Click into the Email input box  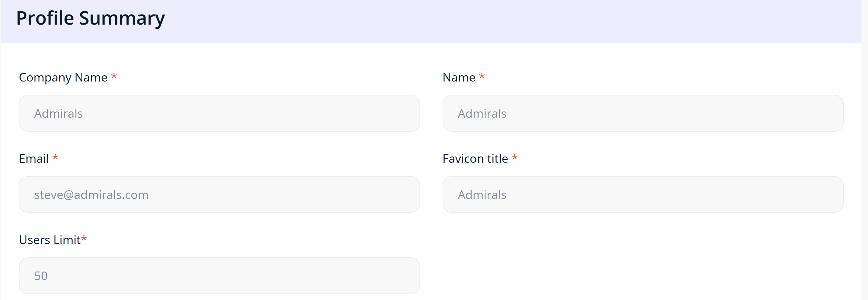coord(219,194)
